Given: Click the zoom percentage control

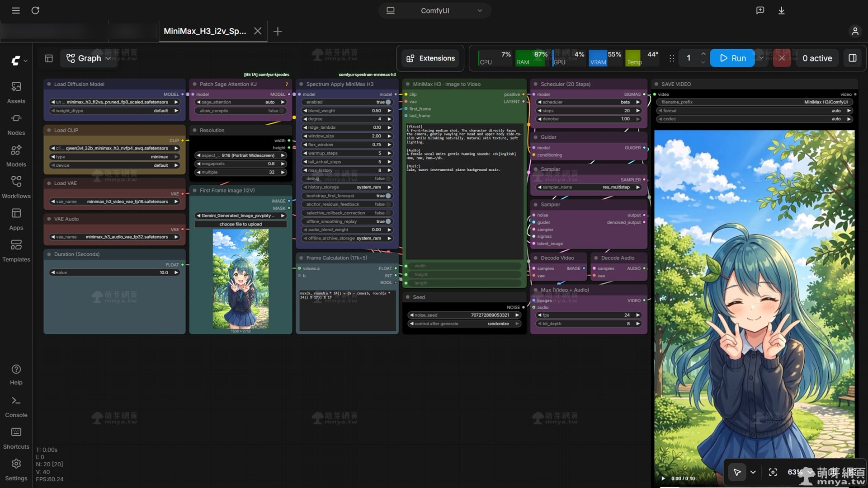Looking at the screenshot, I should tap(801, 472).
